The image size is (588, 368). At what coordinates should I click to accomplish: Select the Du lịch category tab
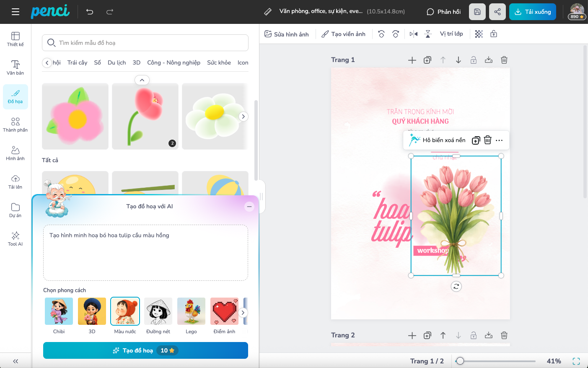tap(117, 62)
